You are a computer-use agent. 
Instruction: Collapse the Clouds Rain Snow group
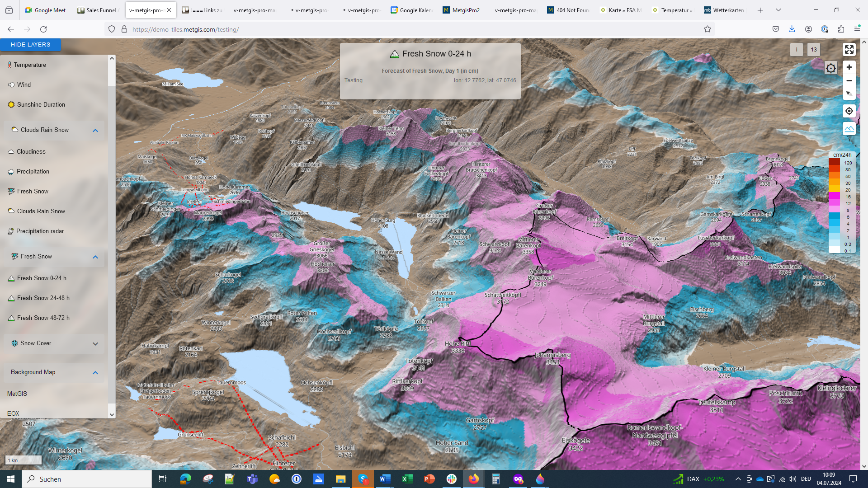95,131
